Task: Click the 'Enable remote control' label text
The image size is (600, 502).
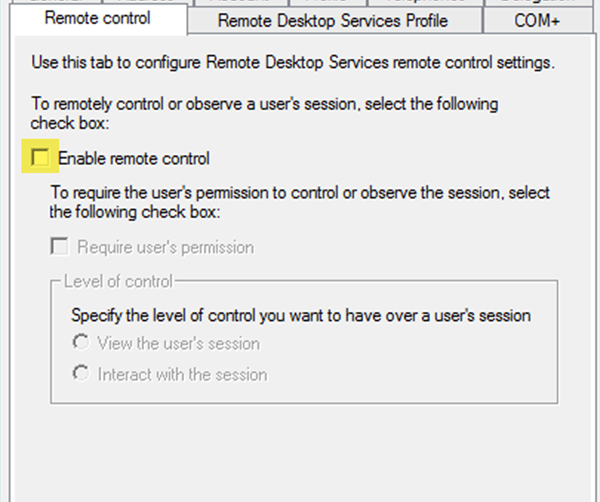Action: [x=133, y=158]
